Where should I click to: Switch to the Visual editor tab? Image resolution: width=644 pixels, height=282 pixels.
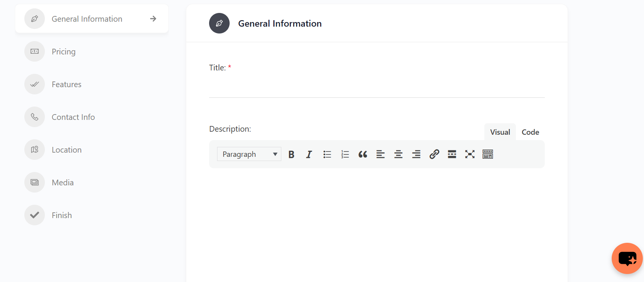500,132
